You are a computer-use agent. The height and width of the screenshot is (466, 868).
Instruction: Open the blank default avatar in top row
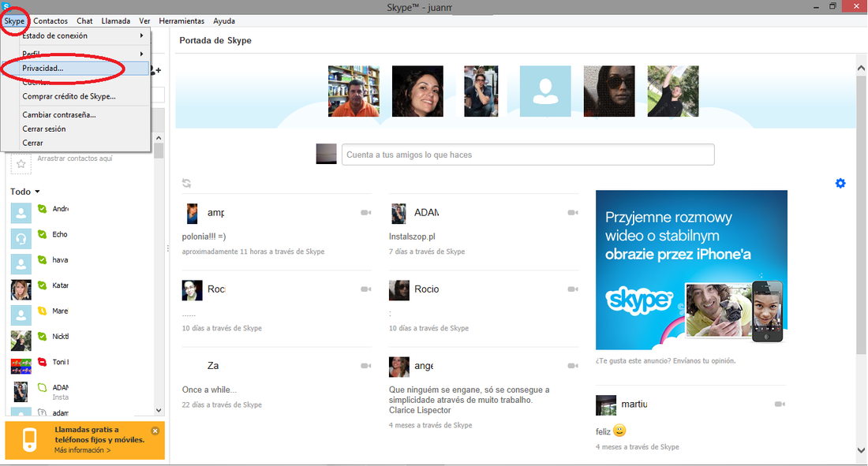(545, 91)
